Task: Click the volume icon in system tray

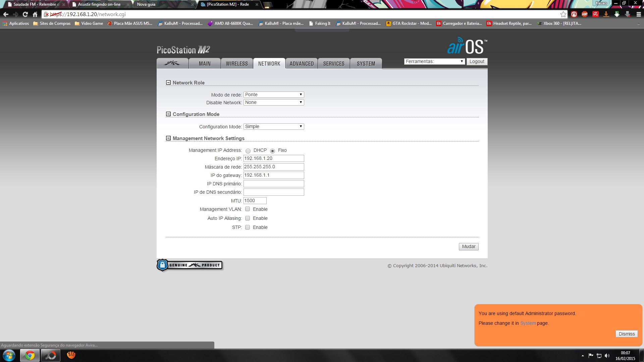Action: [x=607, y=356]
